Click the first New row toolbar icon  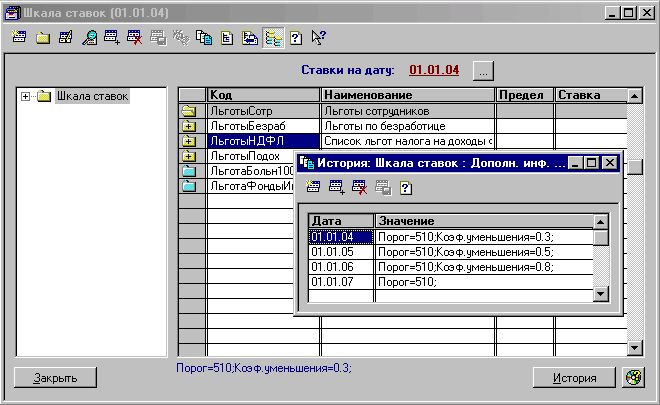(x=20, y=38)
